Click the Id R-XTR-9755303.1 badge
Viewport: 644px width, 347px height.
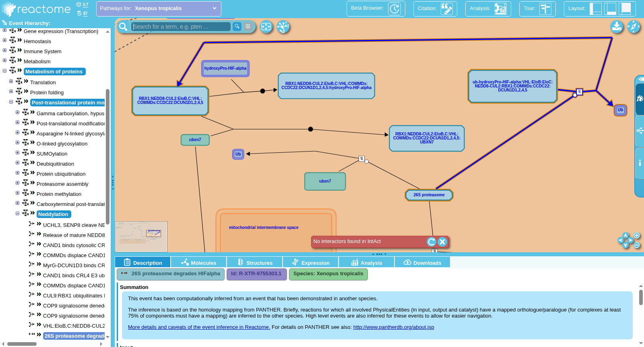256,274
